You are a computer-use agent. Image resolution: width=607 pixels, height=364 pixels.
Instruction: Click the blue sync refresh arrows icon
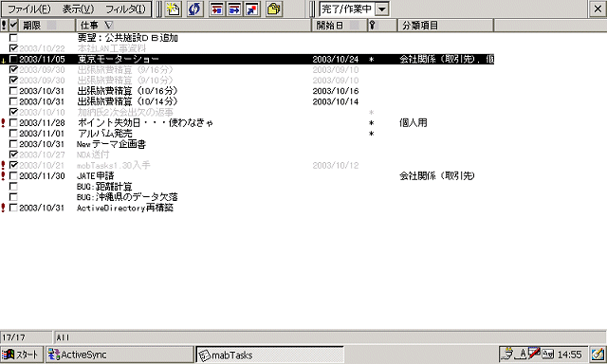194,9
